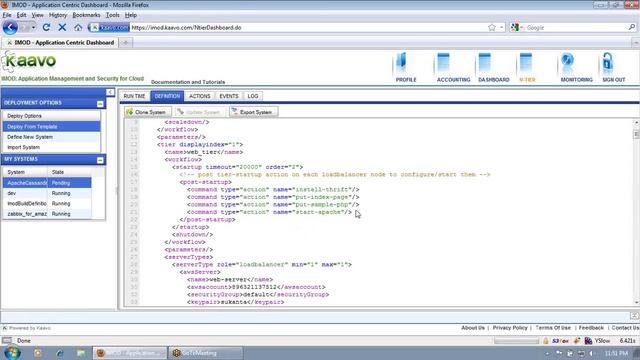Stop loading with the X icon
Image resolution: width=640 pixels, height=360 pixels.
tap(62, 27)
